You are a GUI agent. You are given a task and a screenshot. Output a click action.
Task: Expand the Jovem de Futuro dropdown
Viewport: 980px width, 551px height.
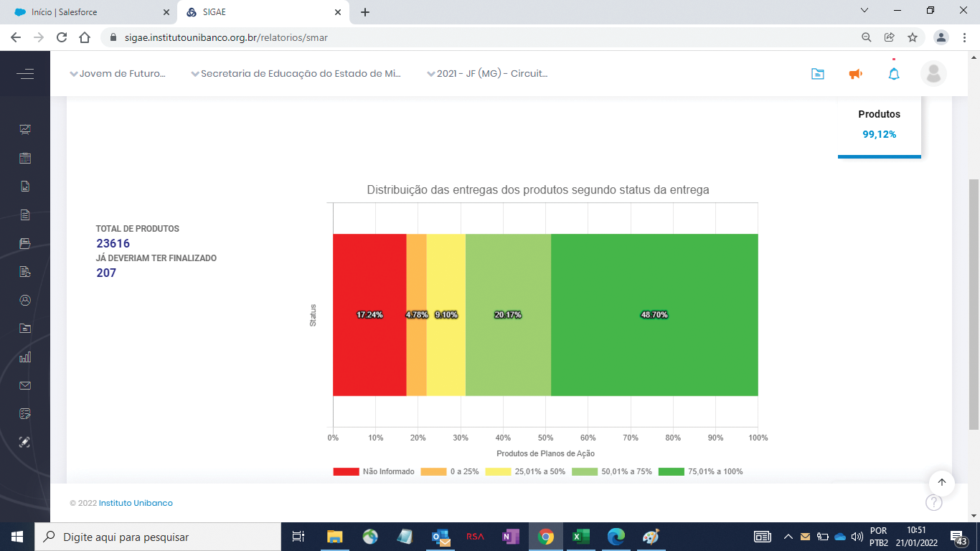tap(117, 73)
